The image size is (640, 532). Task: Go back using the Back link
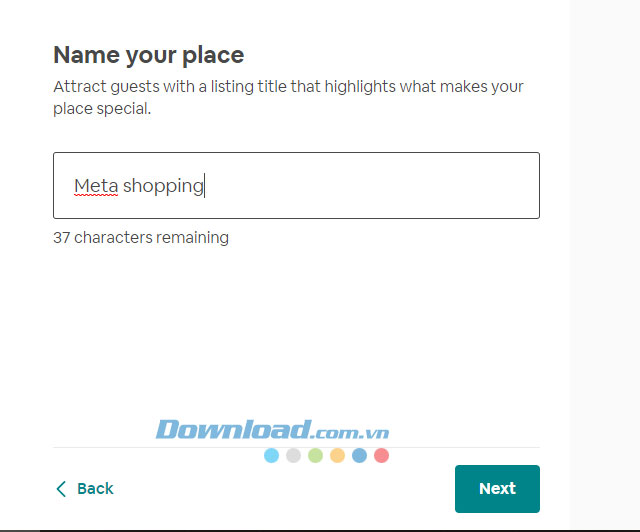[x=95, y=489]
